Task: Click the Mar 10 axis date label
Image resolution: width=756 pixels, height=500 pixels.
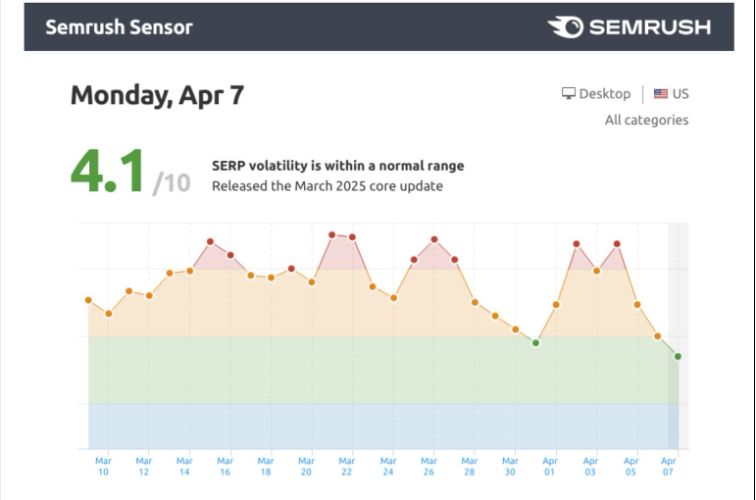Action: pos(103,466)
